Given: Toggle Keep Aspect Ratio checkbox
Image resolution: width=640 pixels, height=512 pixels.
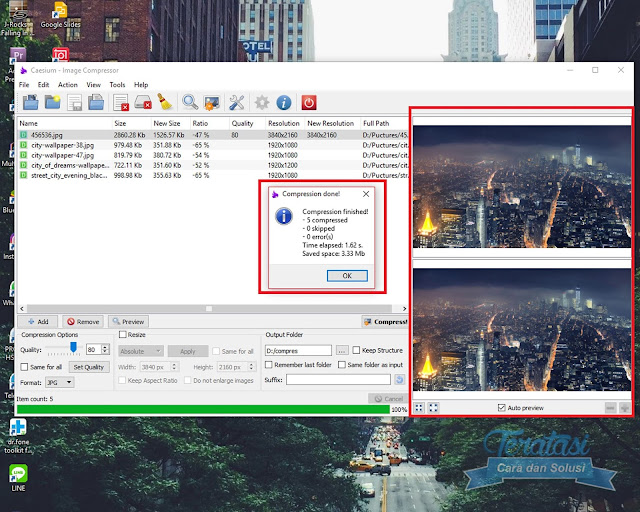Looking at the screenshot, I should (122, 380).
